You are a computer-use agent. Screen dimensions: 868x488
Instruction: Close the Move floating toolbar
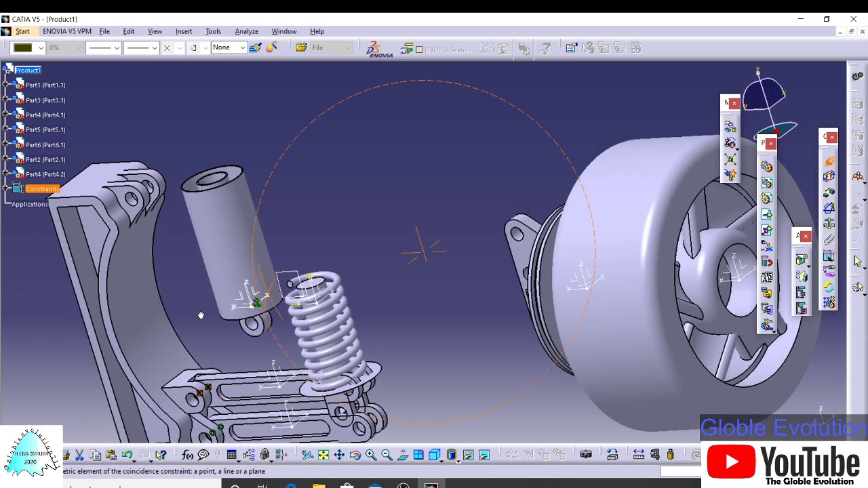[x=734, y=103]
